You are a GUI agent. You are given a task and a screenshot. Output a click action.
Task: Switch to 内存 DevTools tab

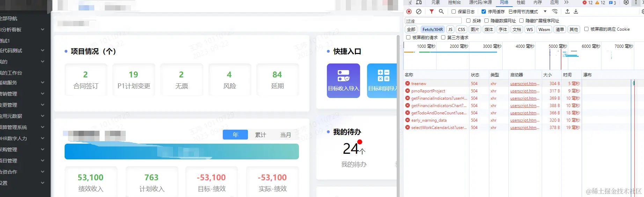(538, 2)
